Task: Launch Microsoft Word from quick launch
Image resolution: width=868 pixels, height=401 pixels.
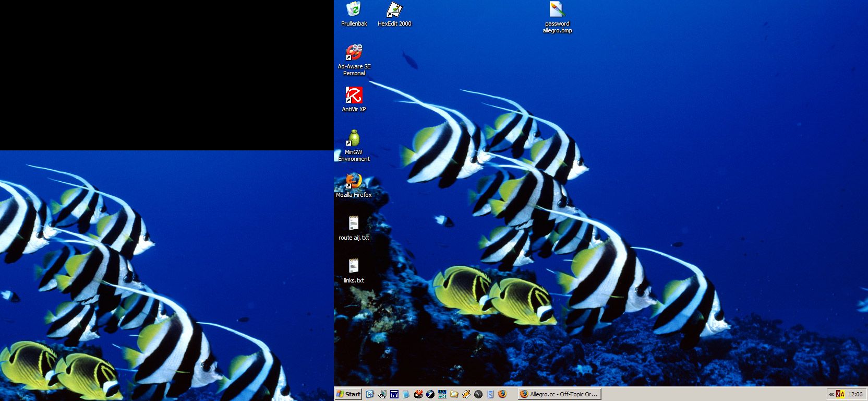Action: click(x=394, y=394)
